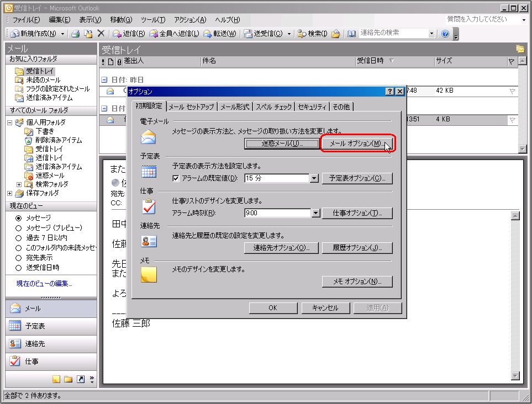Open the 削除済みアイテム folder
The width and height of the screenshot is (532, 404).
pos(59,140)
